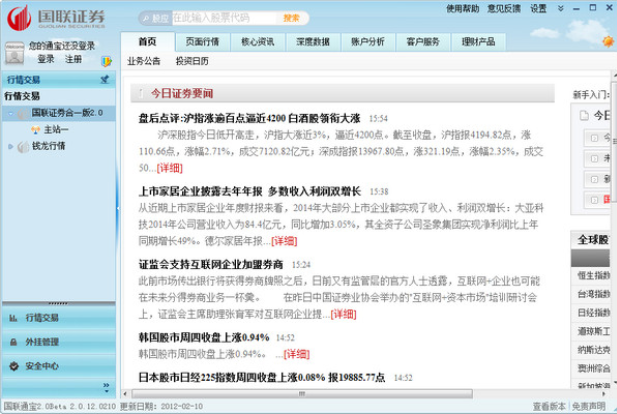Open headline 上市家居企业披露去年年报

tap(249, 191)
